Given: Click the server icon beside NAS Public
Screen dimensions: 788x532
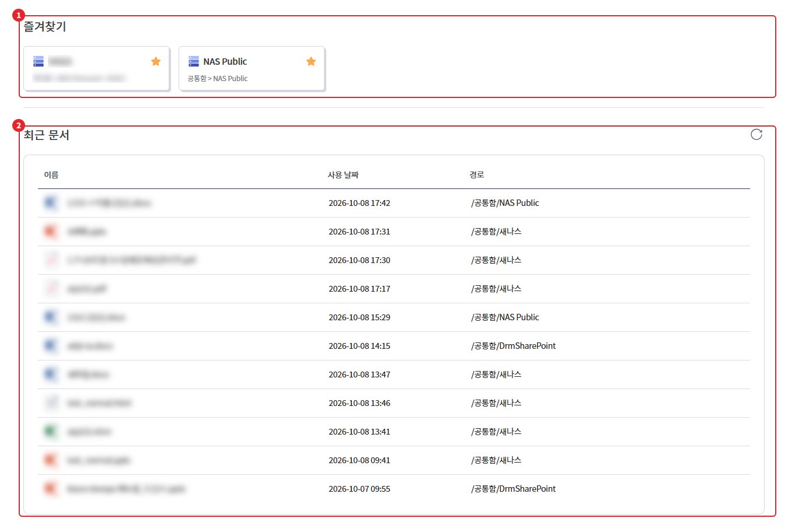Looking at the screenshot, I should pos(194,61).
